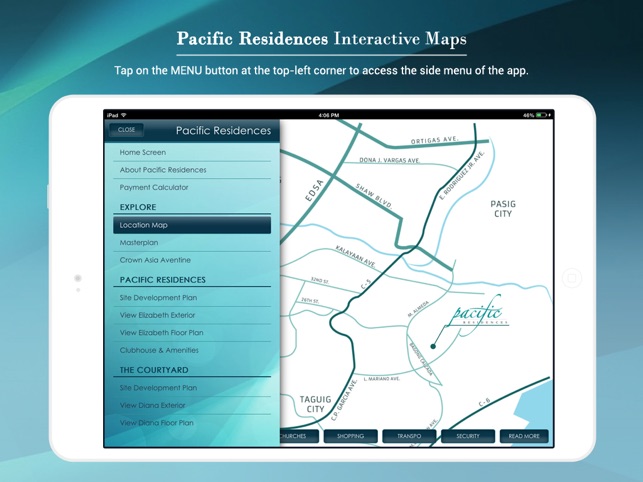The width and height of the screenshot is (643, 482).
Task: Open the Masterplan entry
Action: pyautogui.click(x=192, y=243)
